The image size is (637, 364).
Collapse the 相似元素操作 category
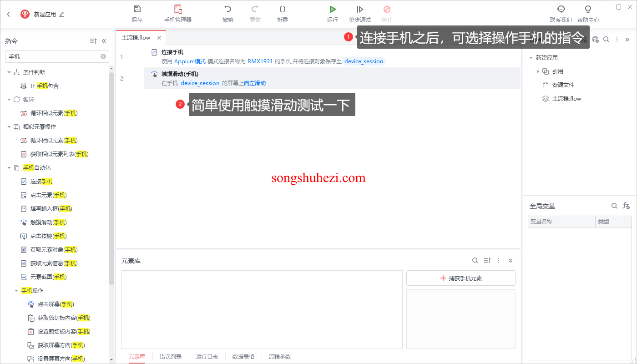click(9, 126)
